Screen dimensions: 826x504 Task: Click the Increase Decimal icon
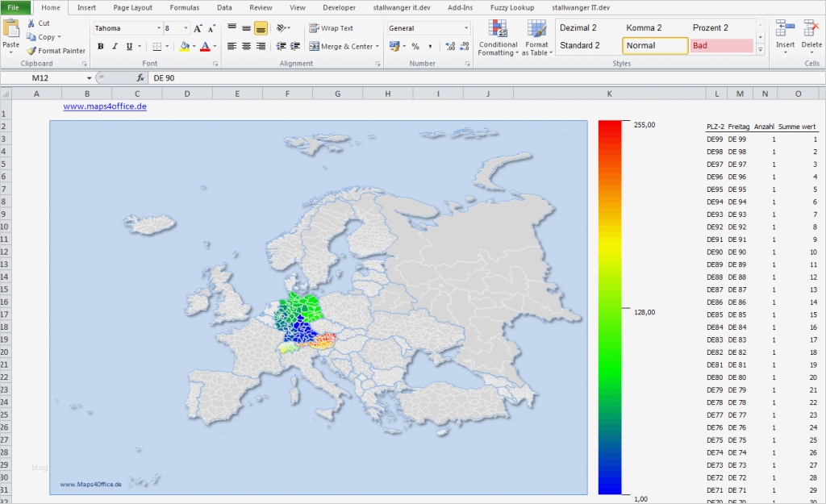pos(450,47)
